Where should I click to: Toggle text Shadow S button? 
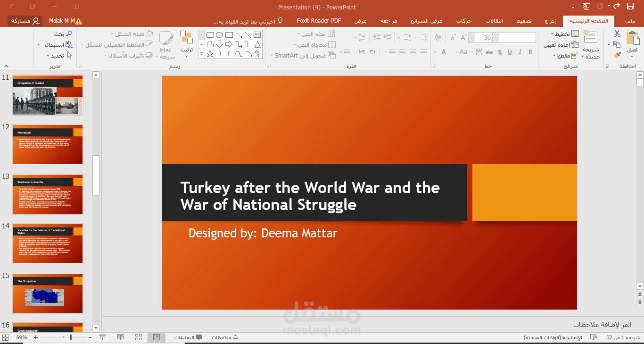click(500, 52)
